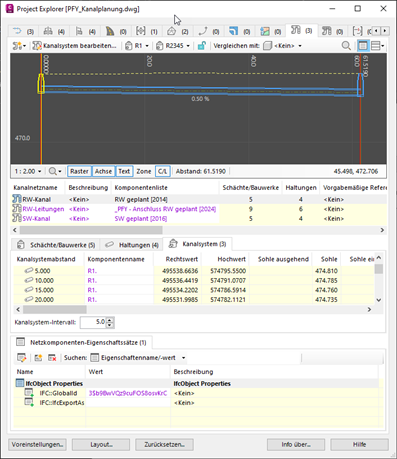Decrease Kanalsystem-Intervall with down stepper

coord(110,325)
